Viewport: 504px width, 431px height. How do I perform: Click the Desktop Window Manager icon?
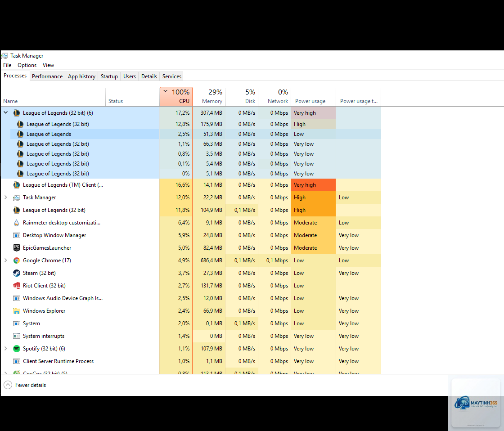point(17,235)
